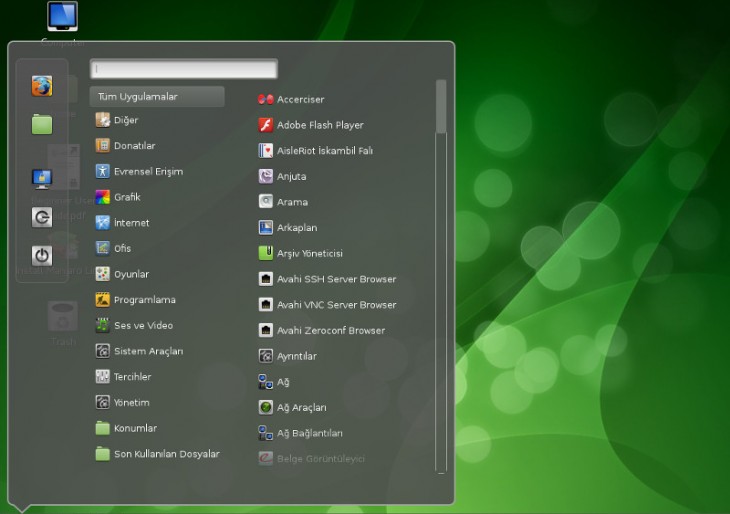Choose the Grafik category
Screen dimensions: 730x514
click(x=126, y=197)
